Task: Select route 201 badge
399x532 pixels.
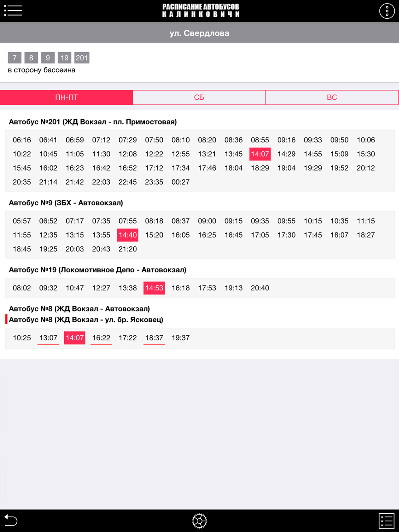Action: pyautogui.click(x=82, y=58)
